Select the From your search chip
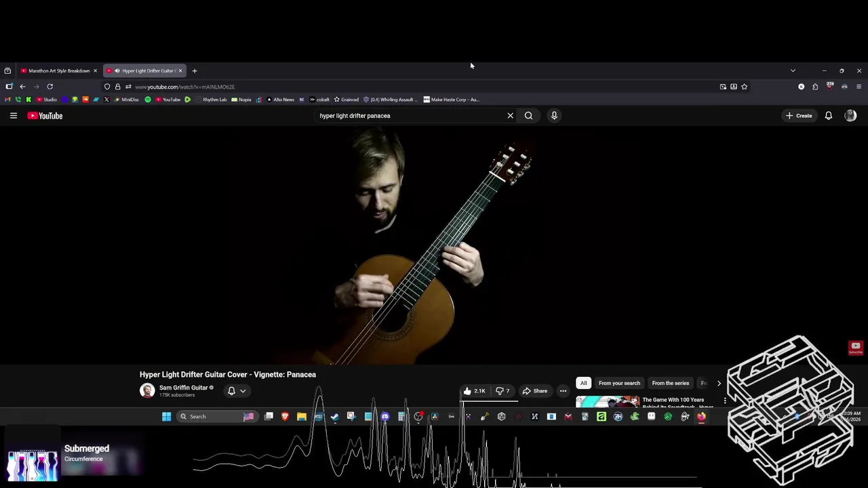Screen dimensions: 868x488 [619, 383]
